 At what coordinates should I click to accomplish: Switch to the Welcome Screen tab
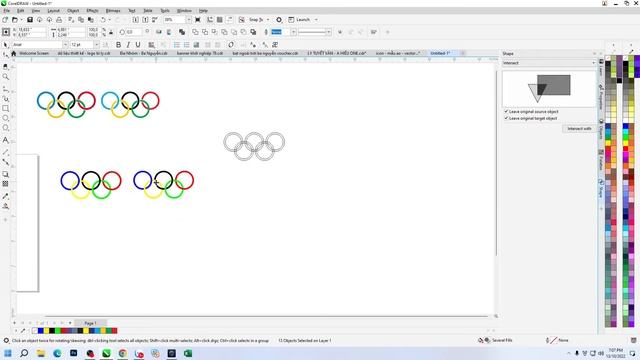34,53
